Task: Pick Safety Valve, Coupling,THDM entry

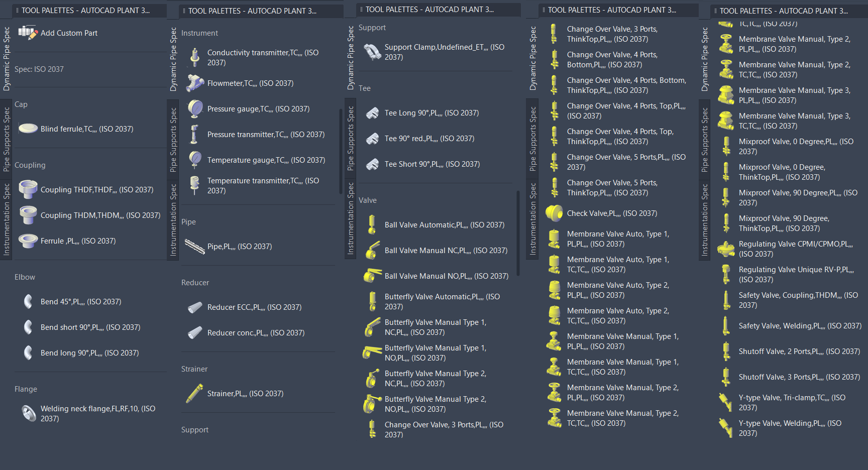Action: (789, 300)
